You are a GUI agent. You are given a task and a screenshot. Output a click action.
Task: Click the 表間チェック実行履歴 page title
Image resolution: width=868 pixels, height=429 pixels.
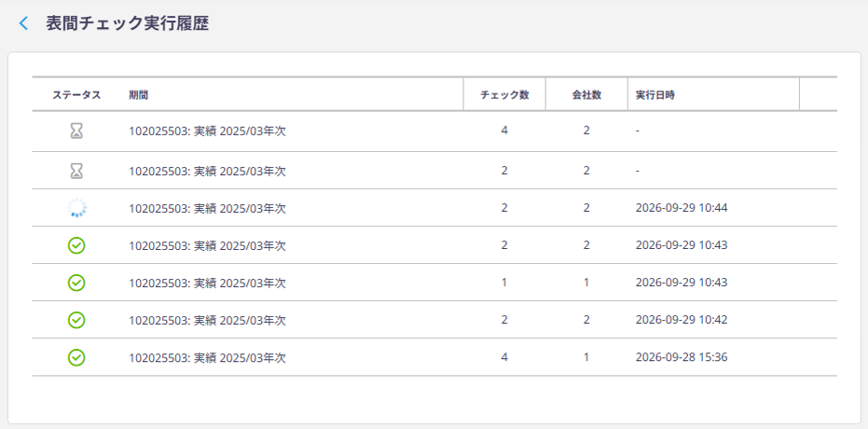click(128, 23)
